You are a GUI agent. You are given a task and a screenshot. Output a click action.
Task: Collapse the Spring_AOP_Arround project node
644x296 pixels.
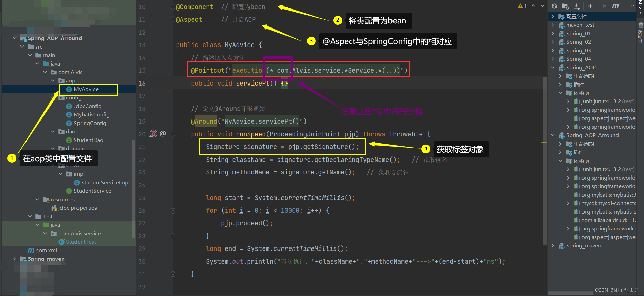(x=15, y=38)
